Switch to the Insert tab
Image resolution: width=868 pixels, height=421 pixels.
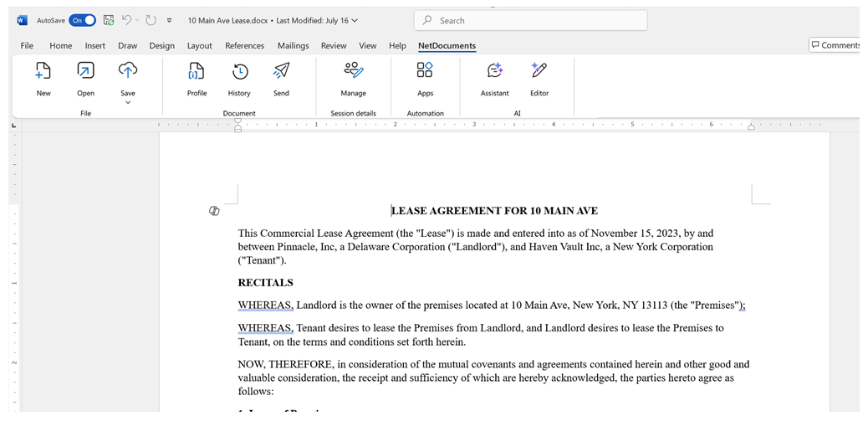[95, 46]
